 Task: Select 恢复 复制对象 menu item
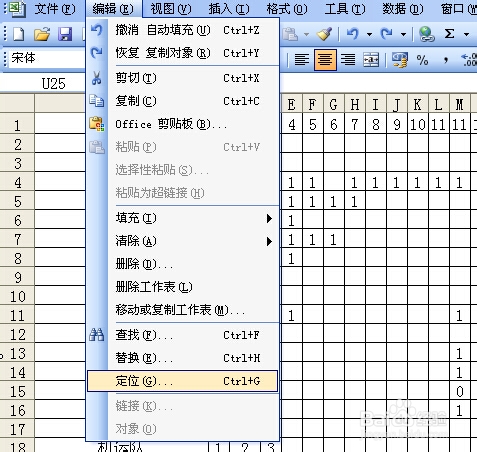tap(183, 53)
